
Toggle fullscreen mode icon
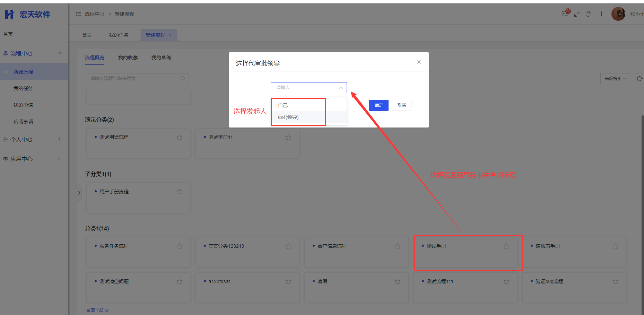(577, 14)
